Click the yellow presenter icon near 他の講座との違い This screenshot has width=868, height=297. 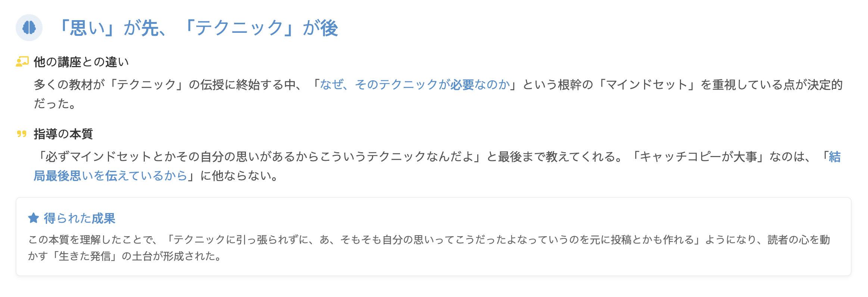pyautogui.click(x=22, y=62)
